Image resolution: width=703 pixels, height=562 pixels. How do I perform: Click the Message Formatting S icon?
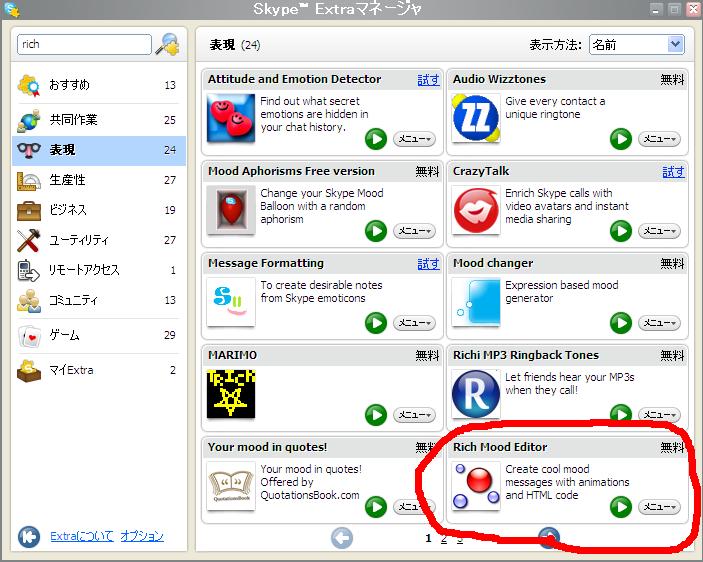pyautogui.click(x=231, y=302)
